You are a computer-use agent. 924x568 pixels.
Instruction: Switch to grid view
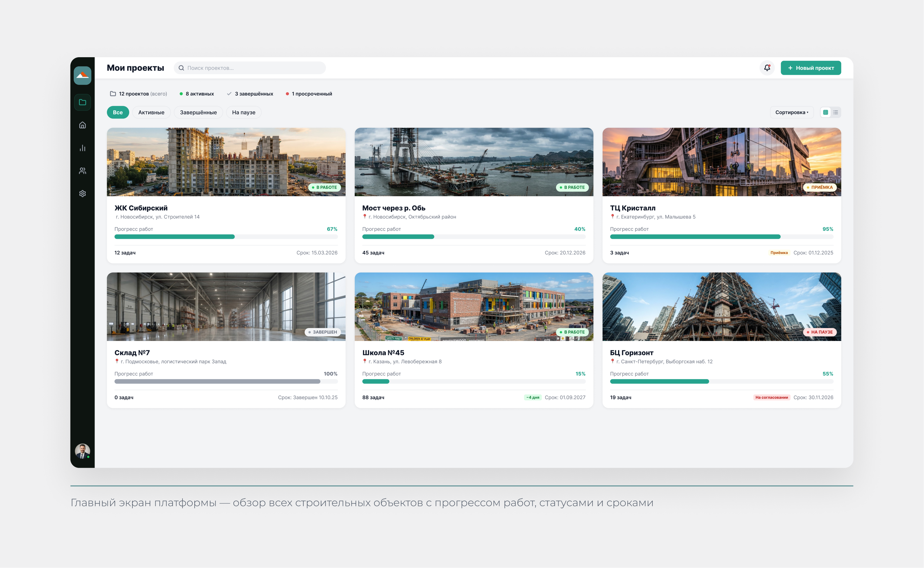826,112
